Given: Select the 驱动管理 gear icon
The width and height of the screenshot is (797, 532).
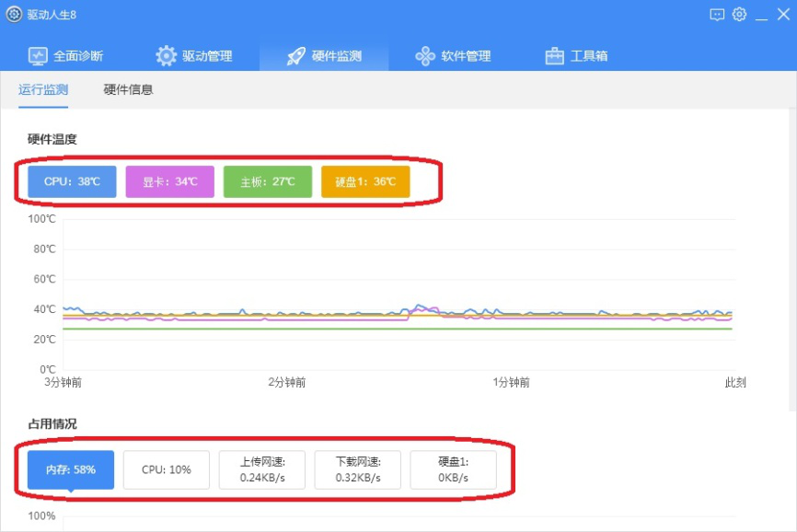Looking at the screenshot, I should (167, 55).
